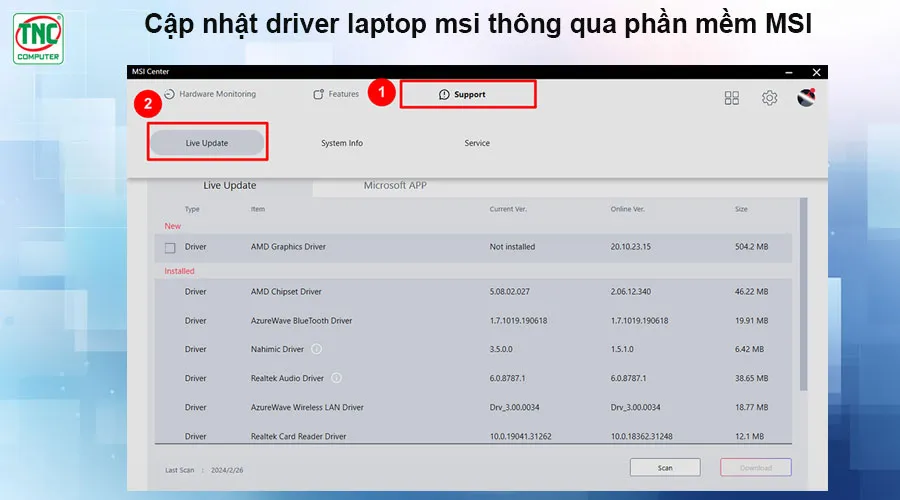Click the Item column header
Viewport: 900px width, 500px height.
[x=258, y=209]
